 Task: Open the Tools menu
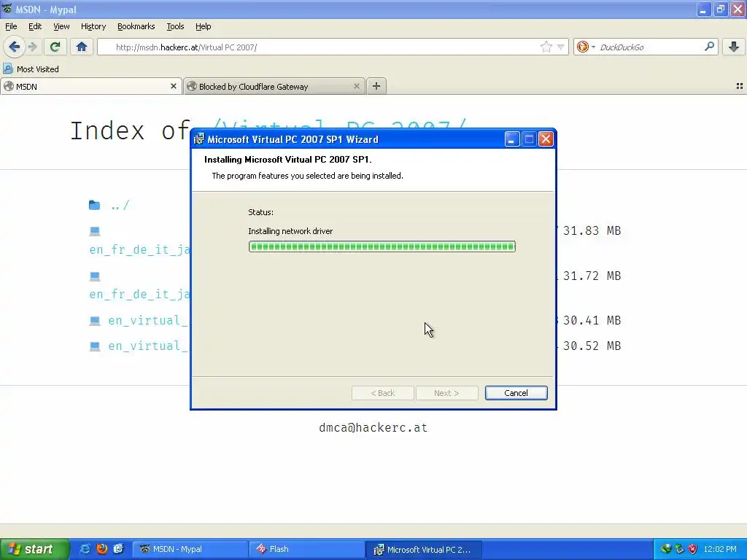coord(175,26)
